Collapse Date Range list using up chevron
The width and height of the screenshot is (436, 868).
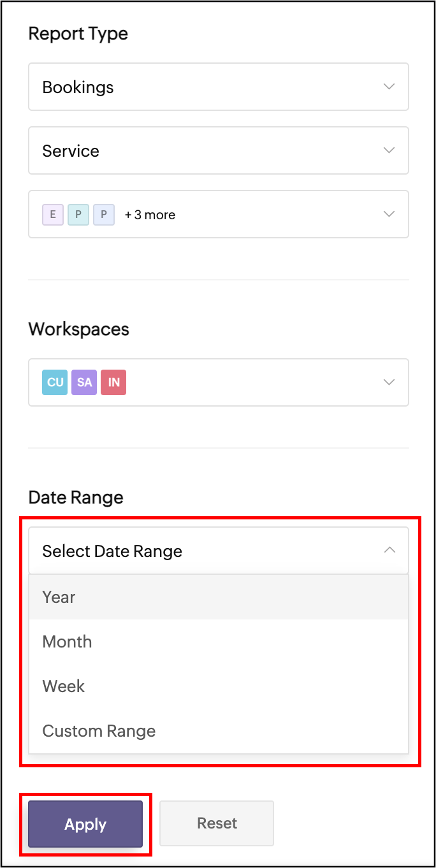coord(389,551)
